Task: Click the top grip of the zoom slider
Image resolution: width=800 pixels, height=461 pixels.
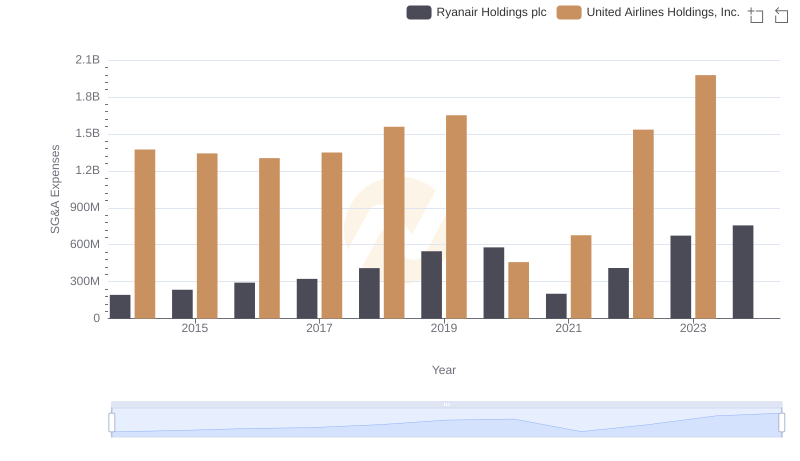Action: click(446, 404)
